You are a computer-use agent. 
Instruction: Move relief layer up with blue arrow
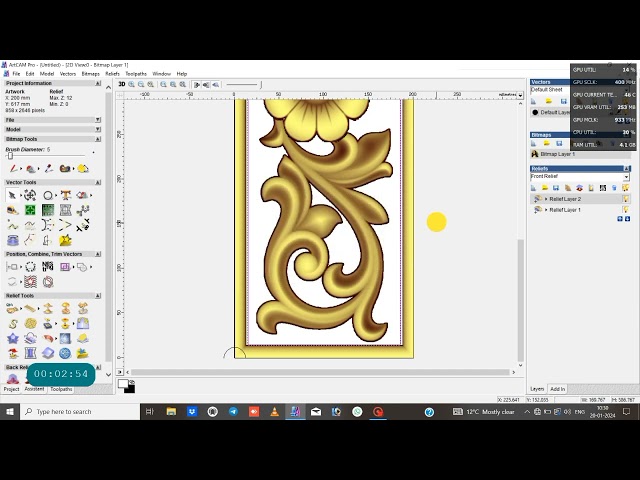click(x=620, y=219)
